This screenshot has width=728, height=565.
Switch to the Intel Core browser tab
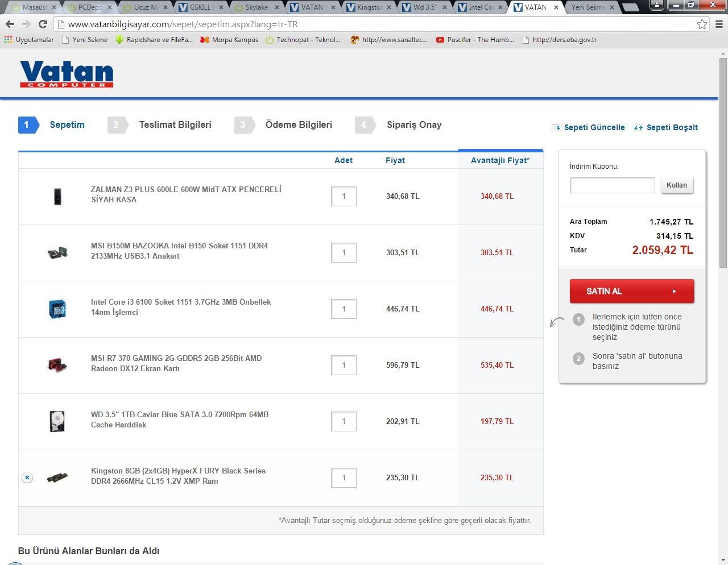(x=479, y=7)
